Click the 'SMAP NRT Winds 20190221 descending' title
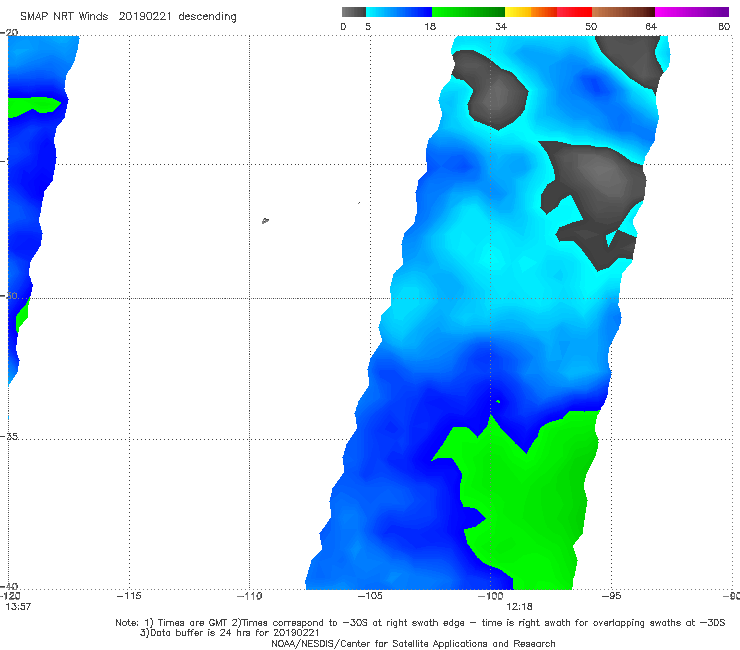This screenshot has height=650, width=740. click(128, 17)
